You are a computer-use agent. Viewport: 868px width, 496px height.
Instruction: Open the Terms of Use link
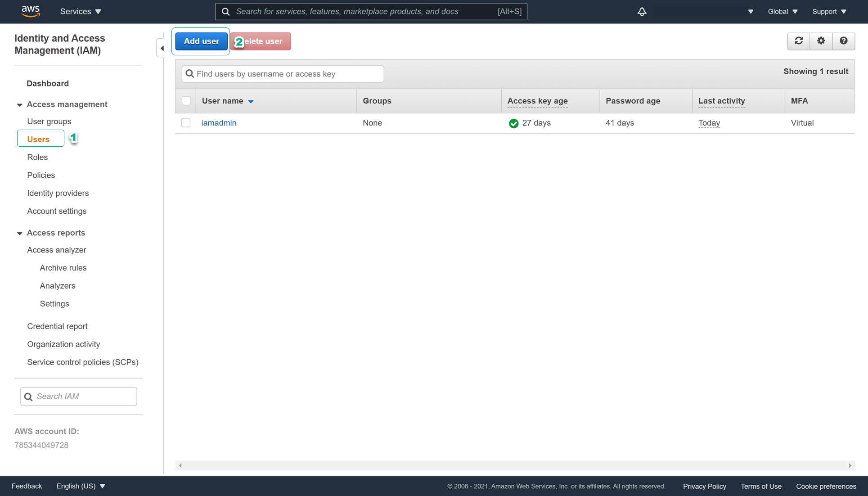(x=761, y=487)
